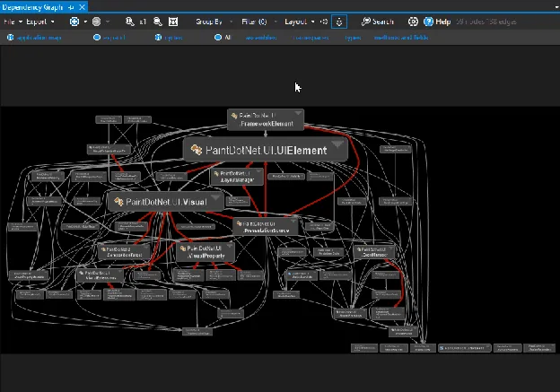
Task: Select the CompositionTarget node
Action: pyautogui.click(x=124, y=252)
